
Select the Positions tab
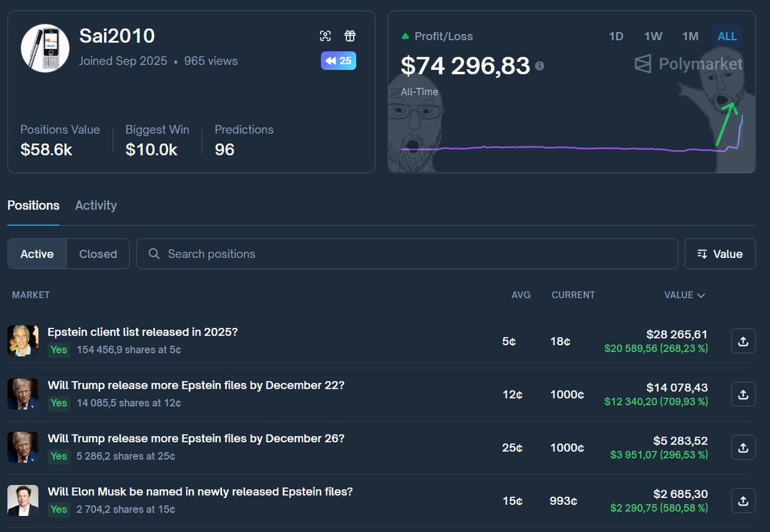click(x=33, y=205)
